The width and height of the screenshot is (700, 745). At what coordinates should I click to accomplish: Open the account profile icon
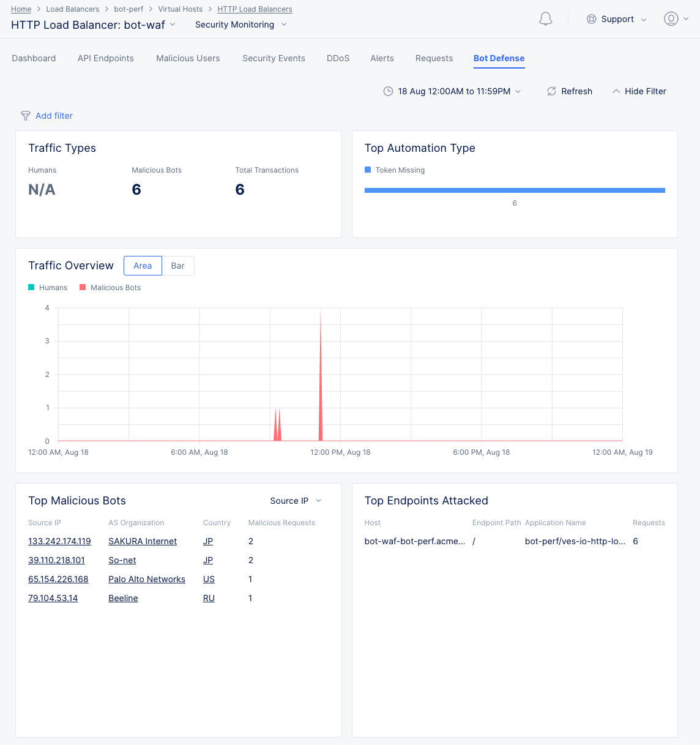[671, 19]
